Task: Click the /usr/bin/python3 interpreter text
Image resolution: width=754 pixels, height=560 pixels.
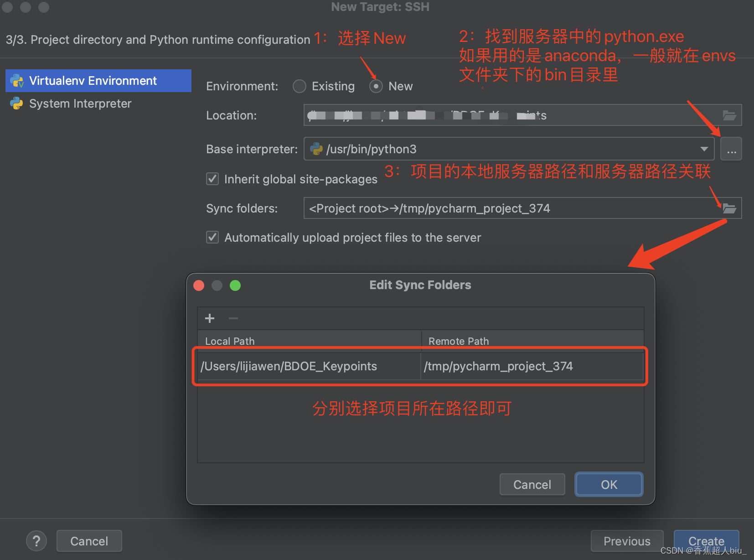Action: tap(372, 149)
